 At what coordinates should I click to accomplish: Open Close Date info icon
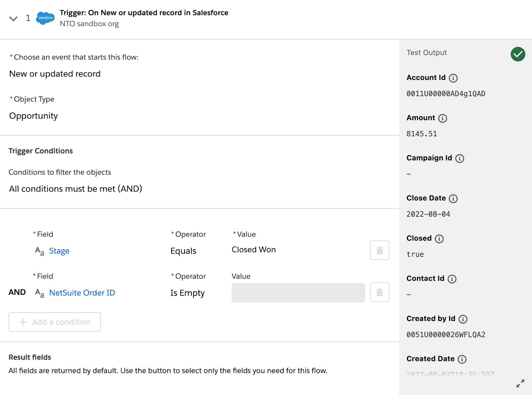point(453,199)
